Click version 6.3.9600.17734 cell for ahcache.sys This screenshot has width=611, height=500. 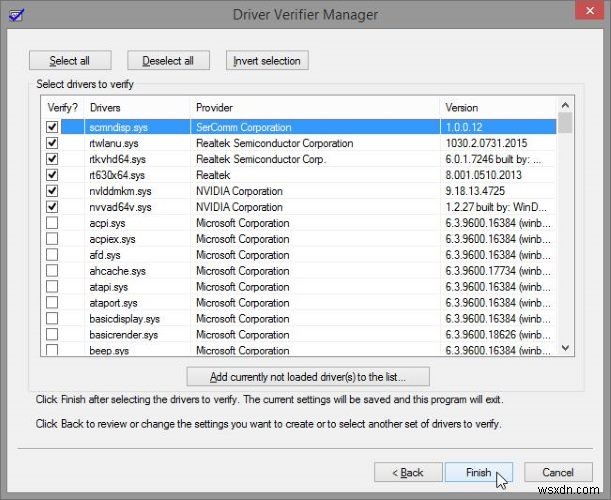498,271
